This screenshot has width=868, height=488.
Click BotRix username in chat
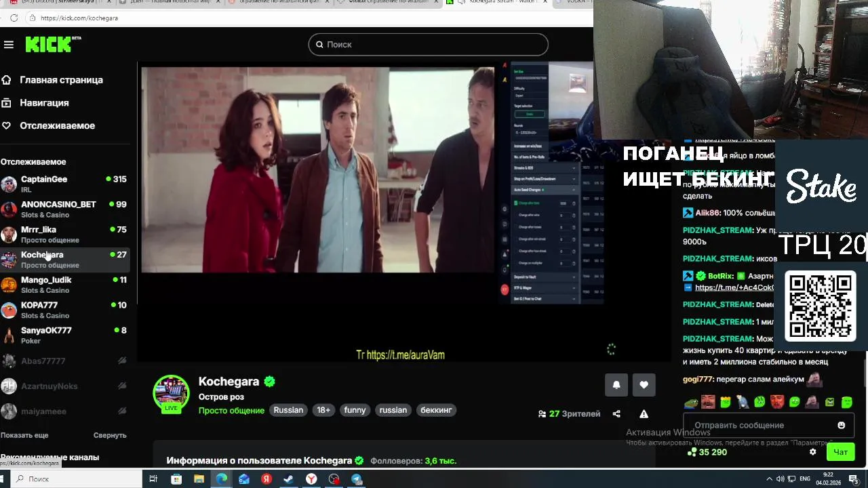(x=721, y=276)
